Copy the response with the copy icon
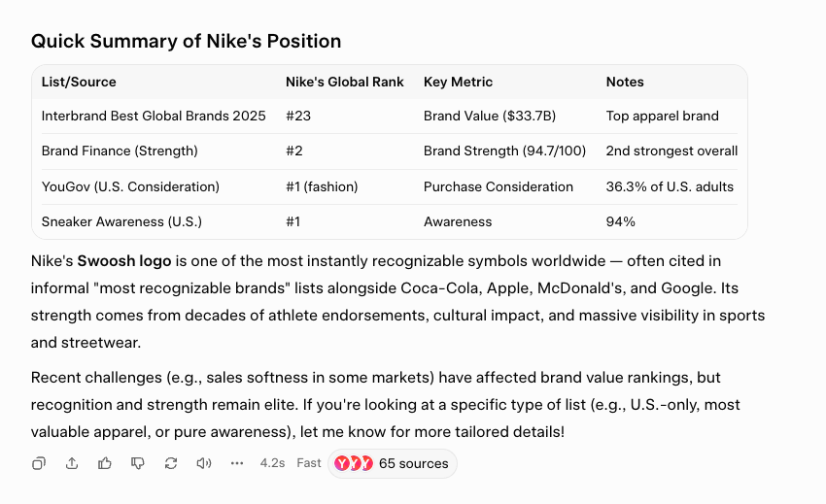The image size is (826, 504). (x=39, y=463)
